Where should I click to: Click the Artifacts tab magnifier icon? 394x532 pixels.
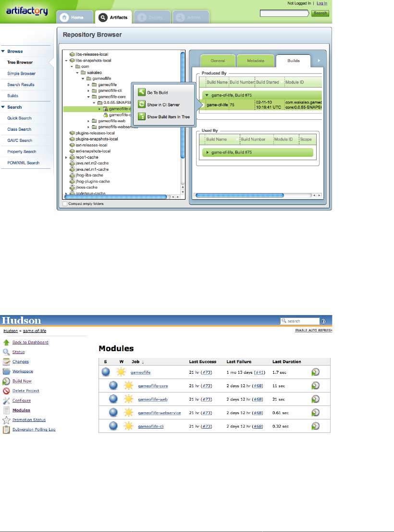pos(103,17)
